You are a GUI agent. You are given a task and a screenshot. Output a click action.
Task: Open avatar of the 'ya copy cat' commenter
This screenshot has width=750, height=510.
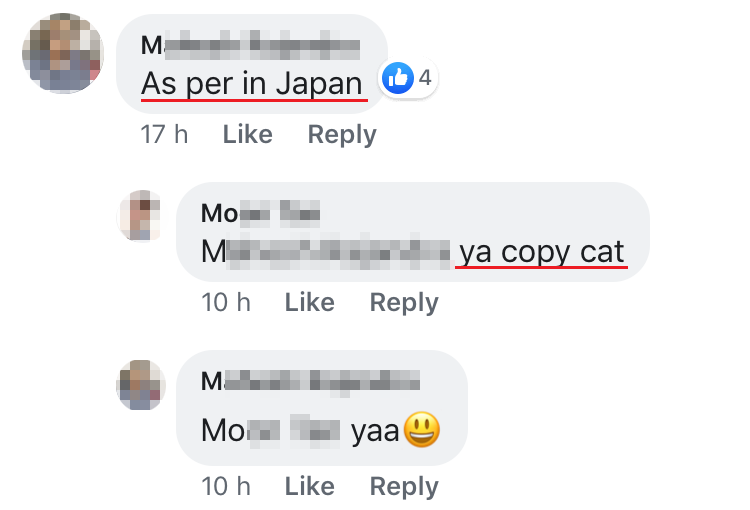point(141,215)
